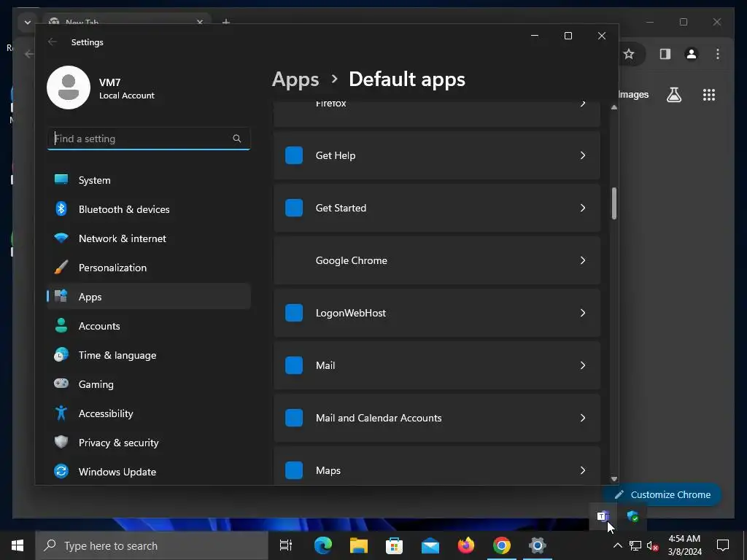Open Microsoft Teams tray icon

coord(603,516)
